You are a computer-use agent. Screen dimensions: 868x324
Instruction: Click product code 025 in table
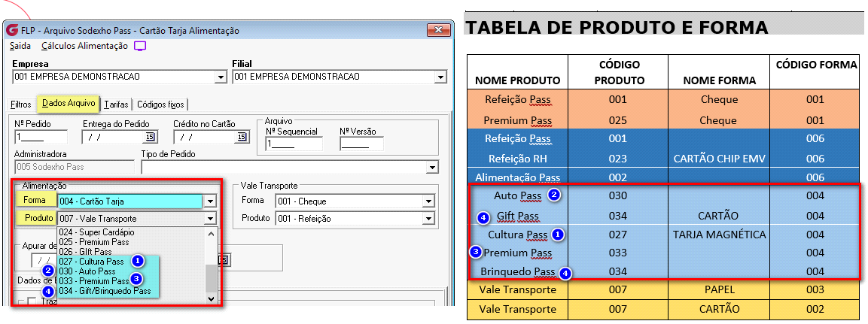618,120
